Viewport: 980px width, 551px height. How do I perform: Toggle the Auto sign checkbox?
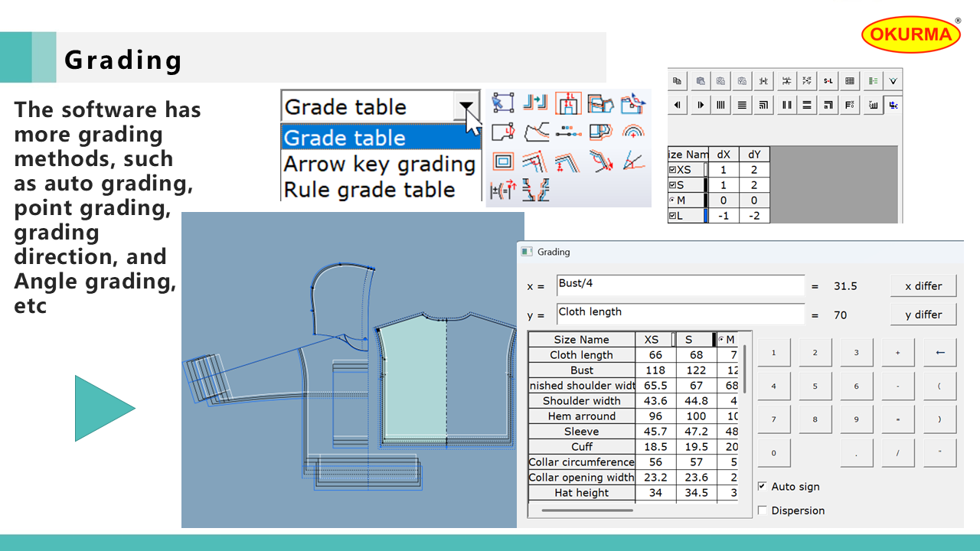coord(763,487)
